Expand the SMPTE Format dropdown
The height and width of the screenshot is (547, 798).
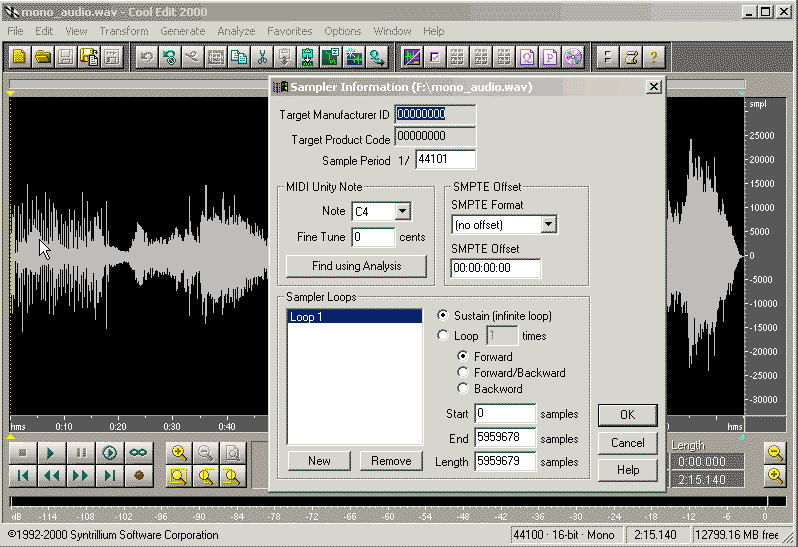tap(548, 225)
